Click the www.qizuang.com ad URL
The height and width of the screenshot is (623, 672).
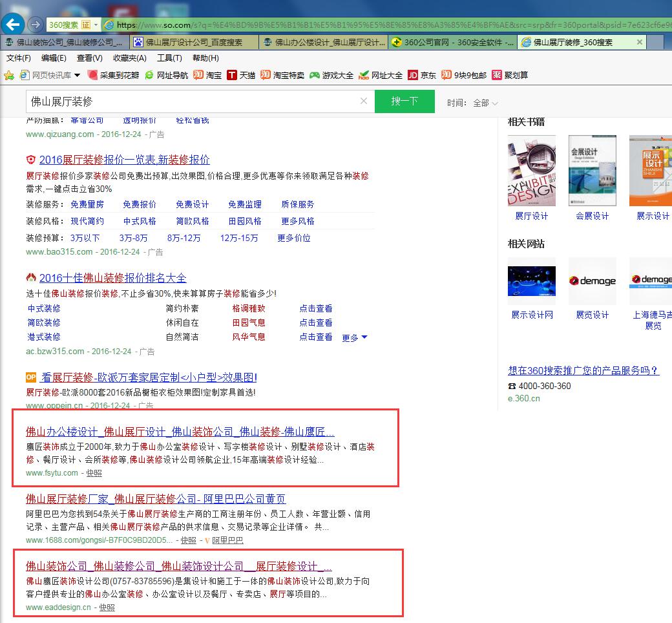[x=59, y=134]
